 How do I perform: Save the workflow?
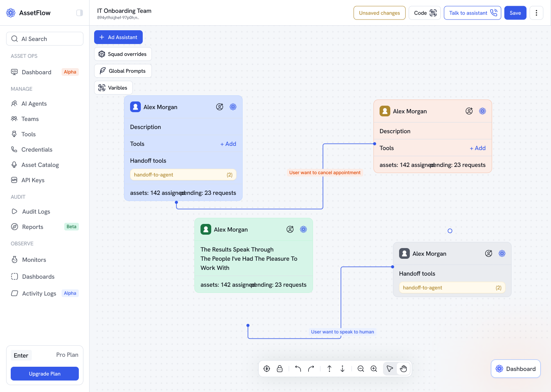point(515,13)
